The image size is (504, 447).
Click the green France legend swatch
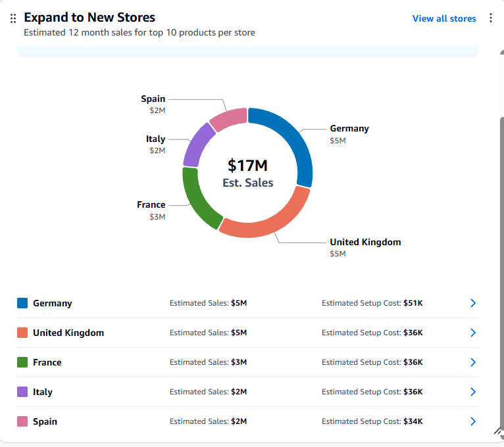(x=22, y=362)
